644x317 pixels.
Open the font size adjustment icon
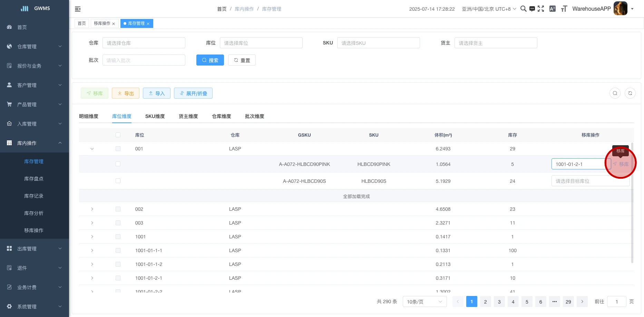tap(564, 9)
